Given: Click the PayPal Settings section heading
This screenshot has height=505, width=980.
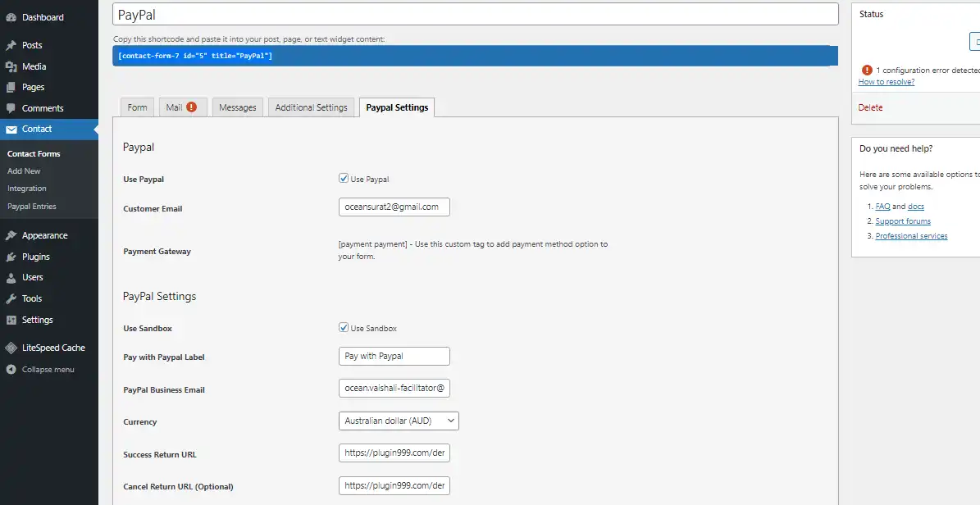Looking at the screenshot, I should coord(159,296).
